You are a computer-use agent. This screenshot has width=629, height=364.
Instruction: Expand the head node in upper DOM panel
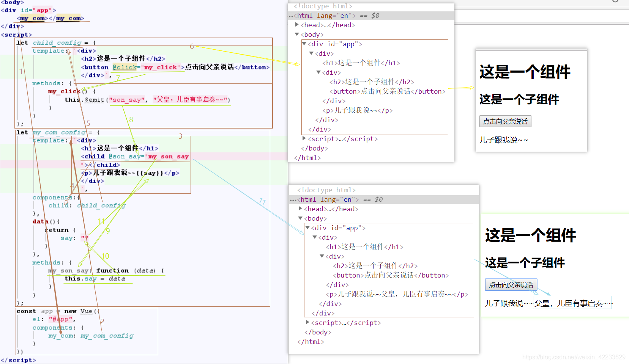tap(297, 25)
